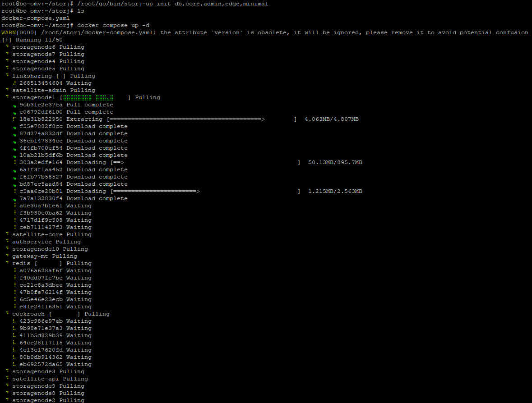The width and height of the screenshot is (532, 403).
Task: Click the c5aa6ce20b81 download progress bar
Action: coord(205,191)
